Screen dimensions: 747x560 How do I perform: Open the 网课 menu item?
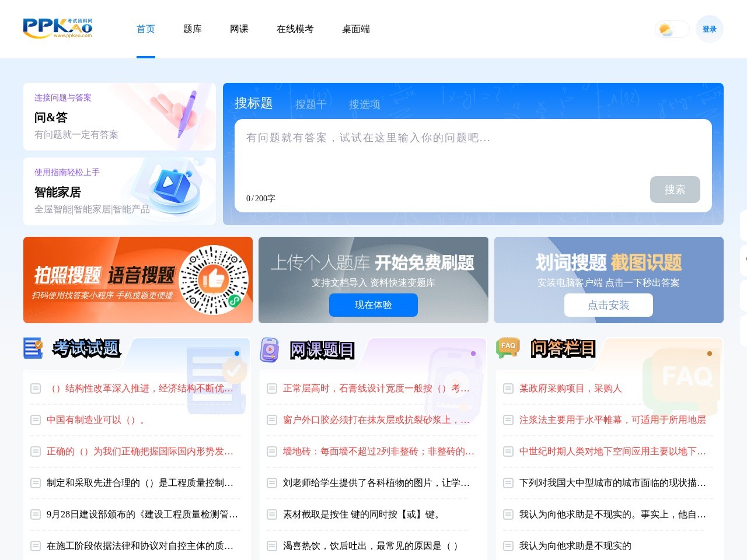coord(239,29)
